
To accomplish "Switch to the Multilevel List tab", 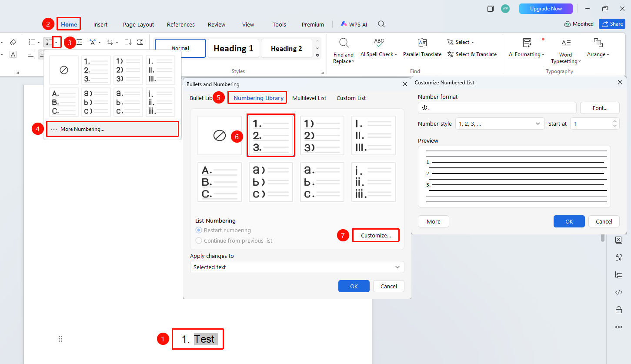I will point(309,98).
